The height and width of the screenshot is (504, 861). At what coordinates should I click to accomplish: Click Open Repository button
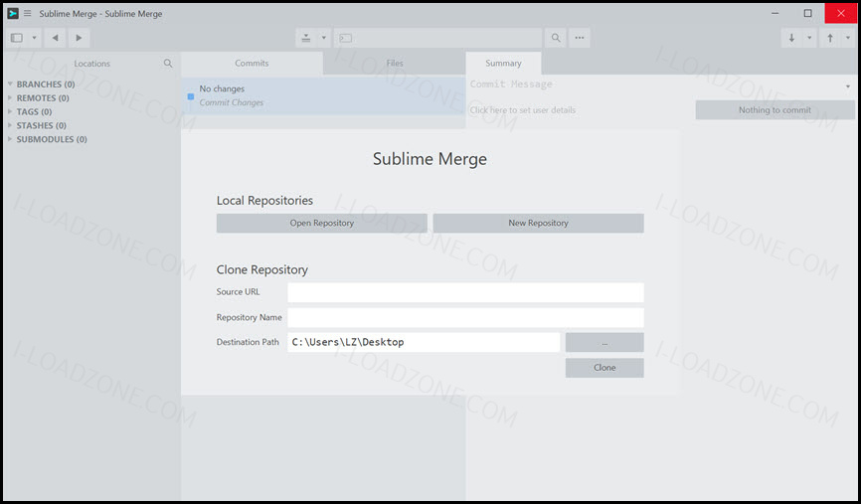(x=322, y=223)
